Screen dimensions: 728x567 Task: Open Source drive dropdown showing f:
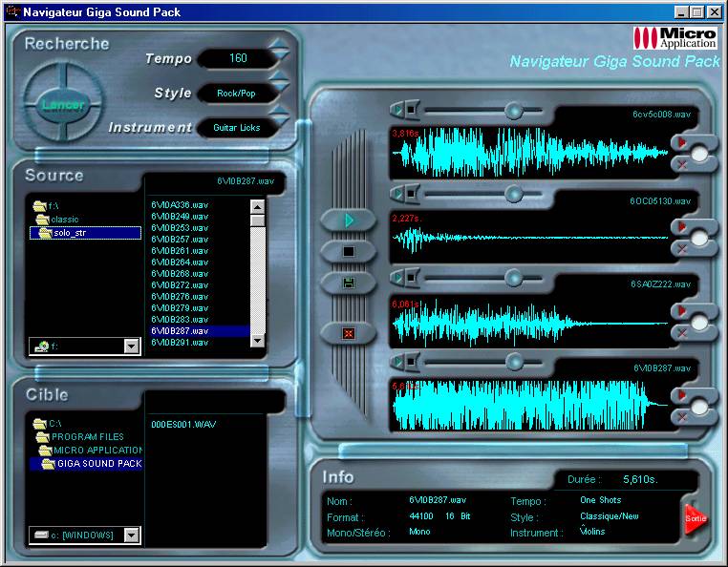click(x=132, y=346)
